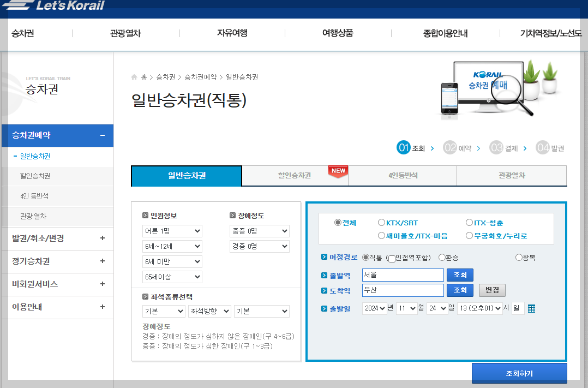The width and height of the screenshot is (588, 388).
Task: Open the month 11 dropdown
Action: point(407,308)
